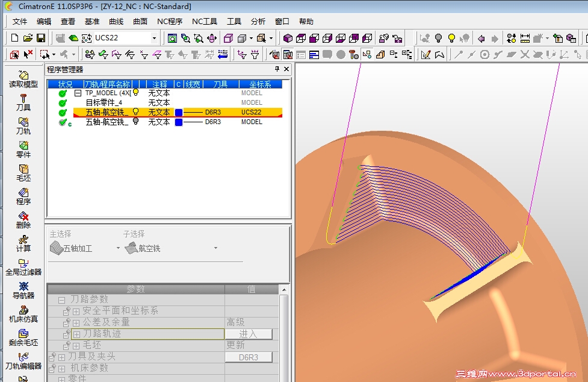Screen dimensions: 588x382
Task: Click the 更新 value for 毛坯
Action: tap(235, 345)
